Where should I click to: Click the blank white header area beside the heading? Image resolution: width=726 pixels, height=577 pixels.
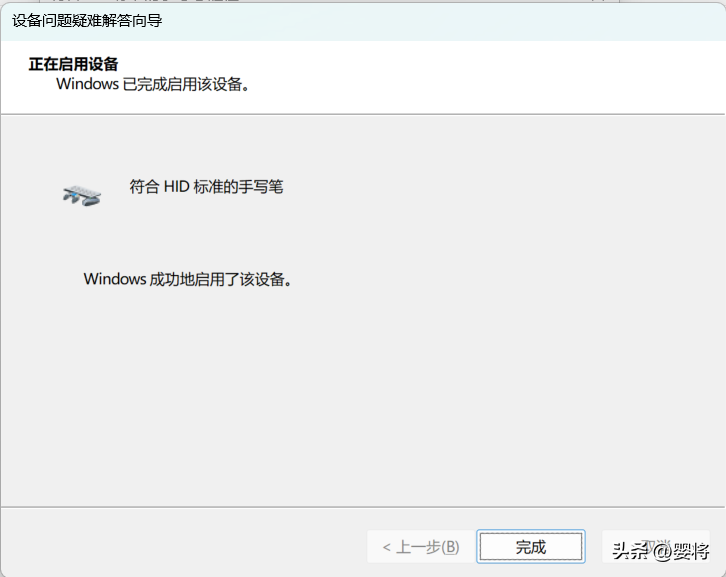point(463,76)
